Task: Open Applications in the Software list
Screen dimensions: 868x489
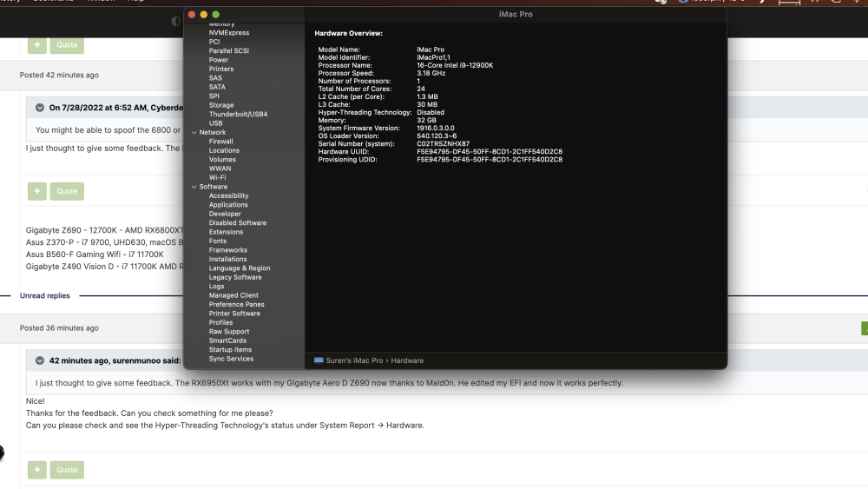Action: [228, 205]
